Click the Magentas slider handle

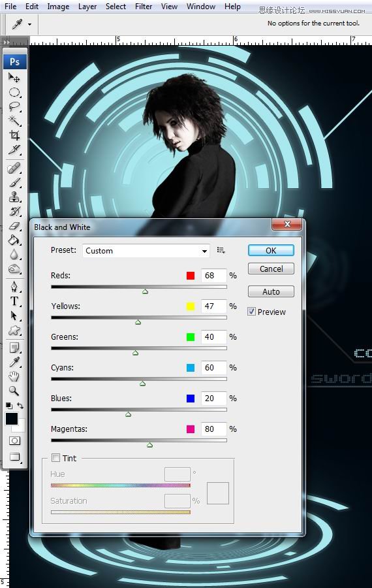pos(149,445)
